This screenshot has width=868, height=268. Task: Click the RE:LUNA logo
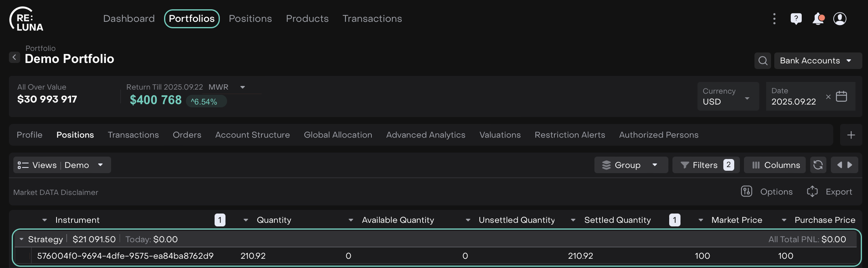click(27, 19)
